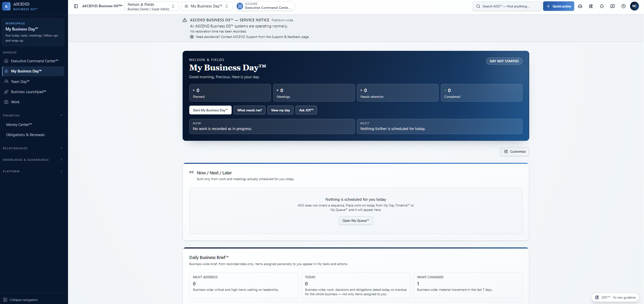
Task: Click the JOY brain icon in bottom widget
Action: tap(597, 297)
